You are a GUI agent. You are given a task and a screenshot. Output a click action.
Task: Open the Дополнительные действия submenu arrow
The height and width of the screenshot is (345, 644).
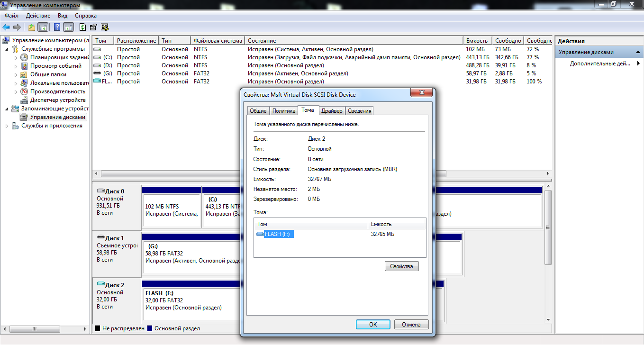[x=638, y=64]
